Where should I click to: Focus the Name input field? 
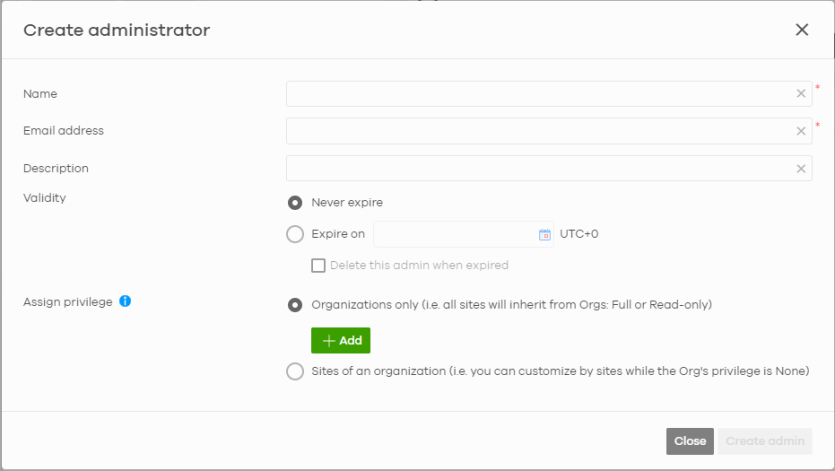pos(549,94)
